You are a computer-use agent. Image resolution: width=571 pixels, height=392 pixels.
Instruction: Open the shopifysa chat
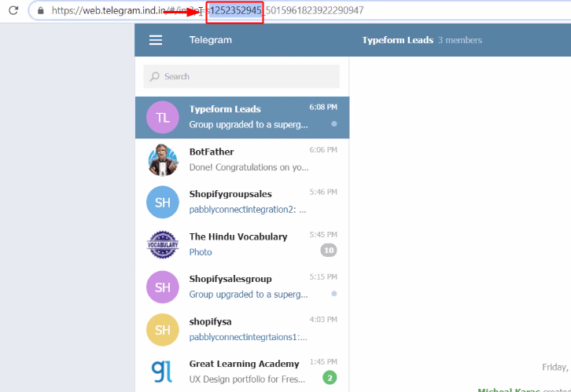(x=242, y=330)
